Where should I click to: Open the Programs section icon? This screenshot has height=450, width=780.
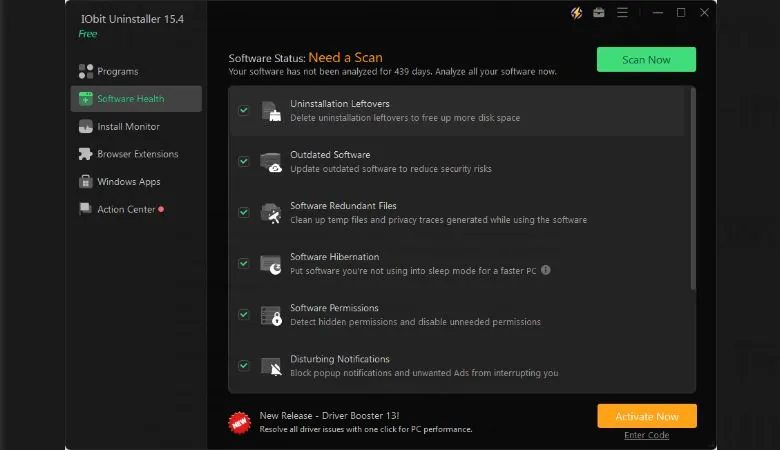[86, 71]
